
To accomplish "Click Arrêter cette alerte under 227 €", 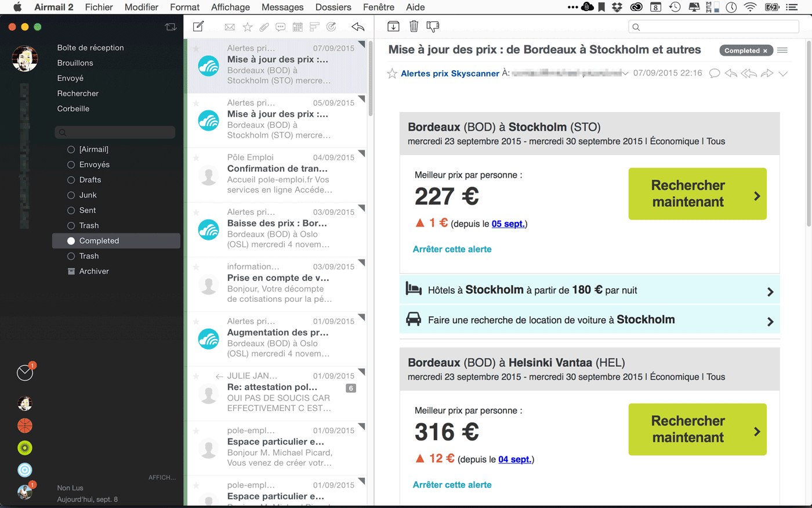I will pyautogui.click(x=452, y=249).
